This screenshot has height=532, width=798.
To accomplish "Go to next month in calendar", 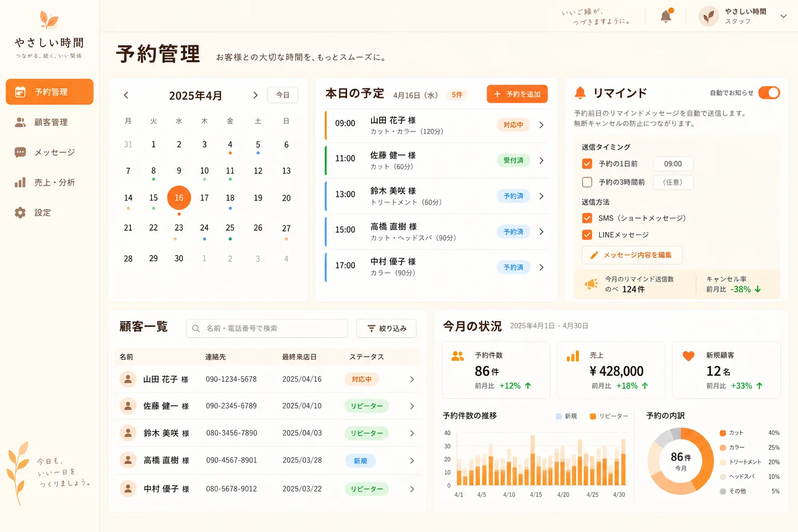I will (255, 95).
